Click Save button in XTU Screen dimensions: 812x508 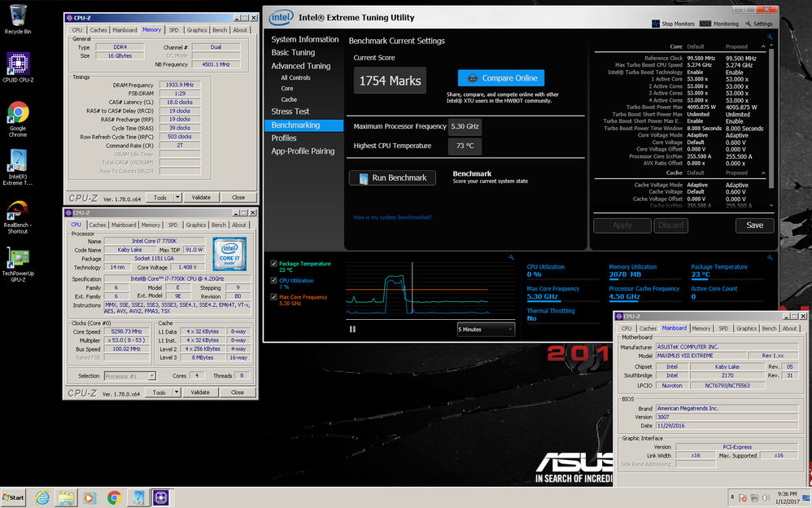754,226
